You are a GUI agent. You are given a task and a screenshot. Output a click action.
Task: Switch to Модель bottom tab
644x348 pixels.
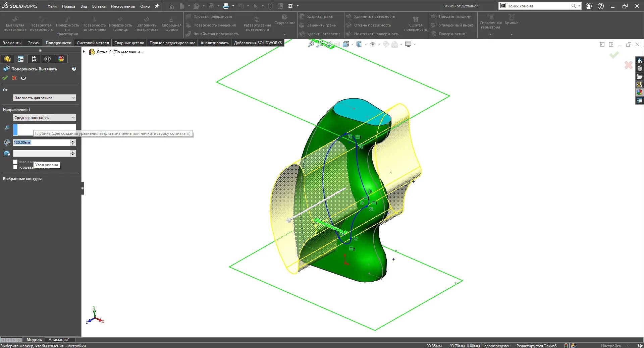coord(34,340)
